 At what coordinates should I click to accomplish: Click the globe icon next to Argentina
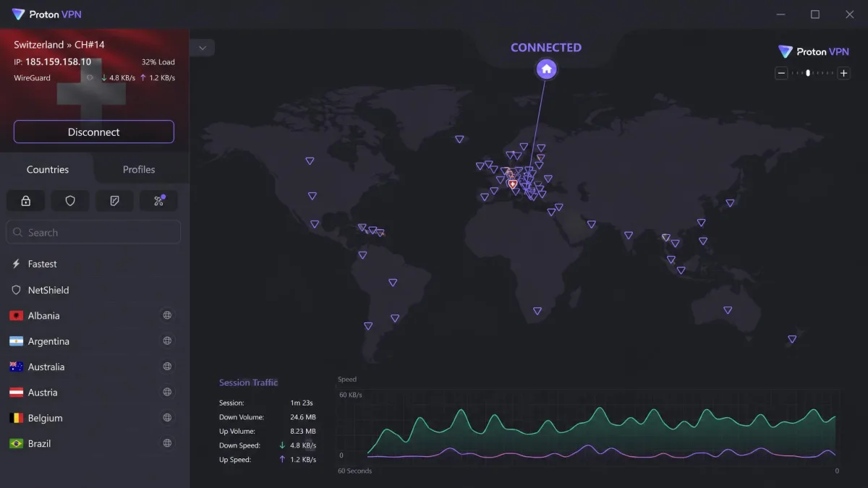[167, 341]
